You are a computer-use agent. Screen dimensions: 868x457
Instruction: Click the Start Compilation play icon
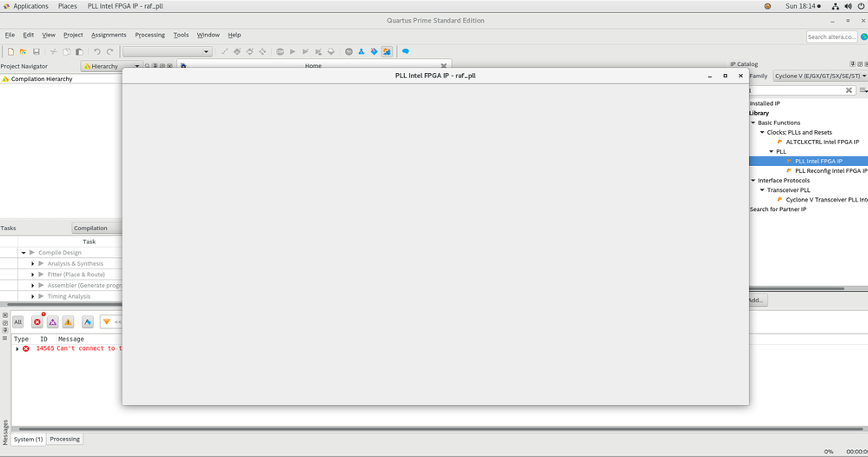[293, 51]
